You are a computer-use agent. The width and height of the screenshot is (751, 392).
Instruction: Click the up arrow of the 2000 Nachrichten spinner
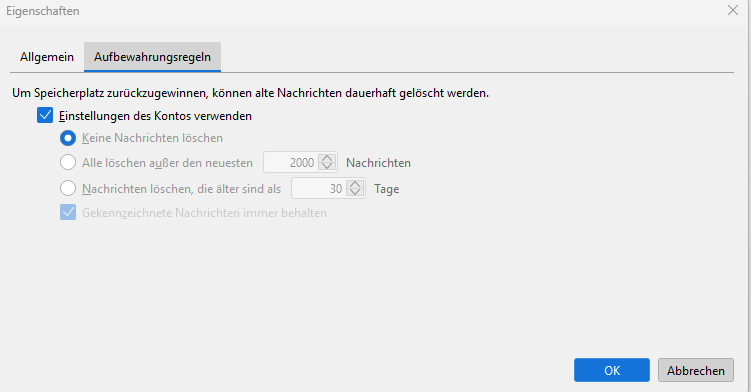327,158
